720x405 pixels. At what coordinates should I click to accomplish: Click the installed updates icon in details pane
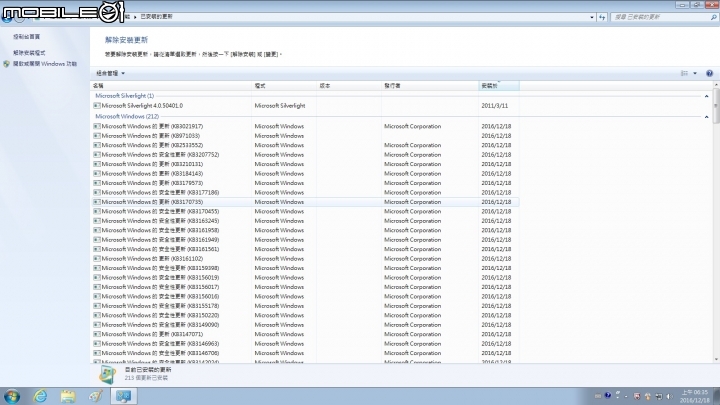coord(107,374)
